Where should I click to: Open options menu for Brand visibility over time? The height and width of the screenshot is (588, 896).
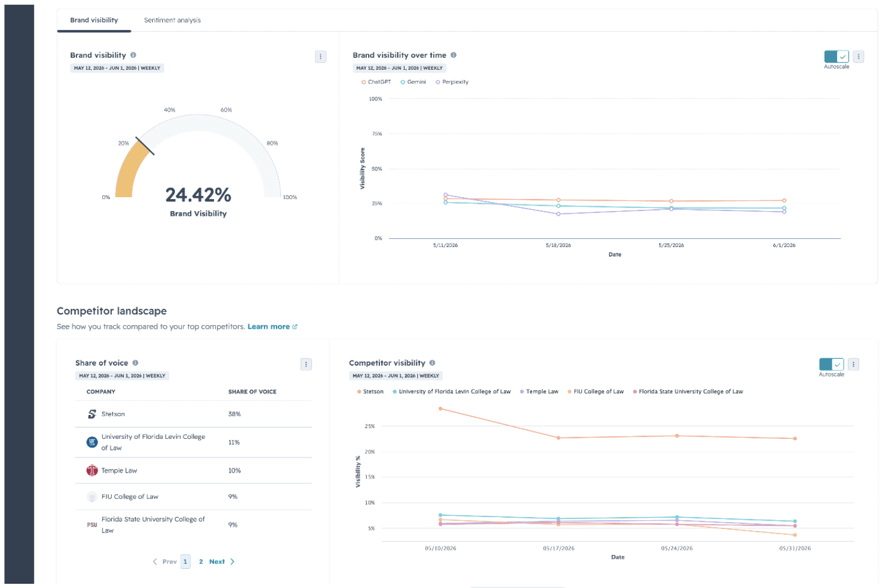click(x=858, y=57)
